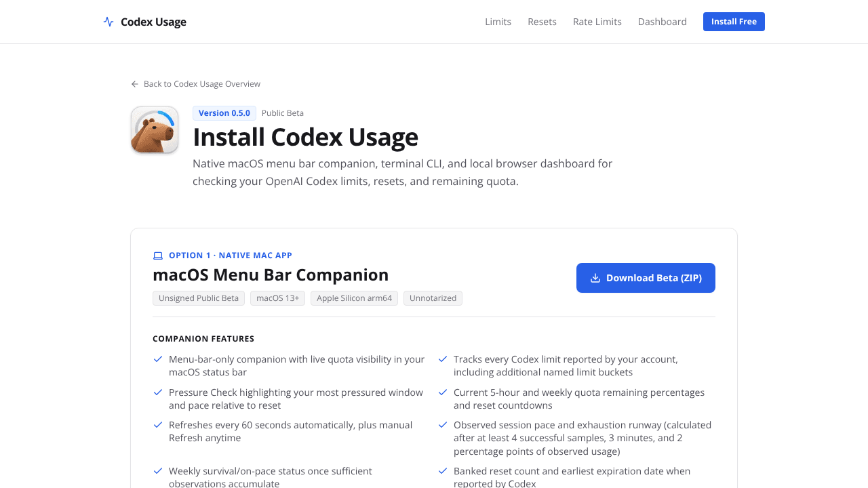Click the Version 0.5.0 badge
The image size is (868, 488).
pyautogui.click(x=224, y=113)
